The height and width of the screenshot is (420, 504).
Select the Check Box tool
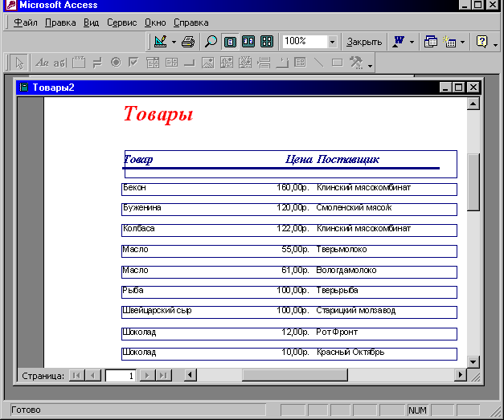[x=133, y=63]
